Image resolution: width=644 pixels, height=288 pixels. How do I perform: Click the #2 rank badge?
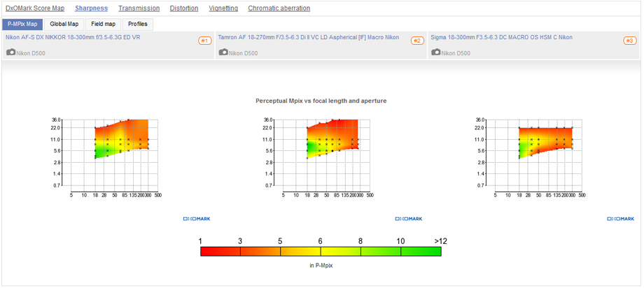pos(417,41)
